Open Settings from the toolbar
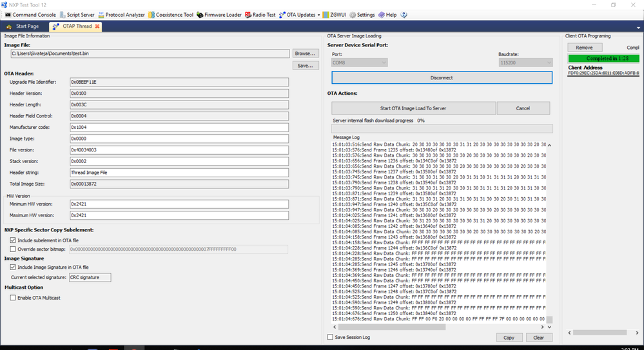The image size is (644, 350). click(x=362, y=15)
